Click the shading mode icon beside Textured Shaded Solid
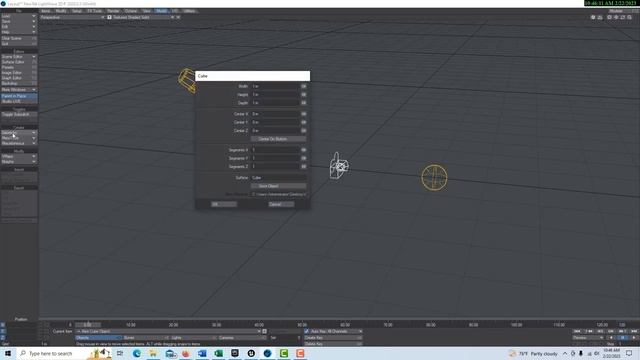Image resolution: width=640 pixels, height=360 pixels. coord(109,17)
